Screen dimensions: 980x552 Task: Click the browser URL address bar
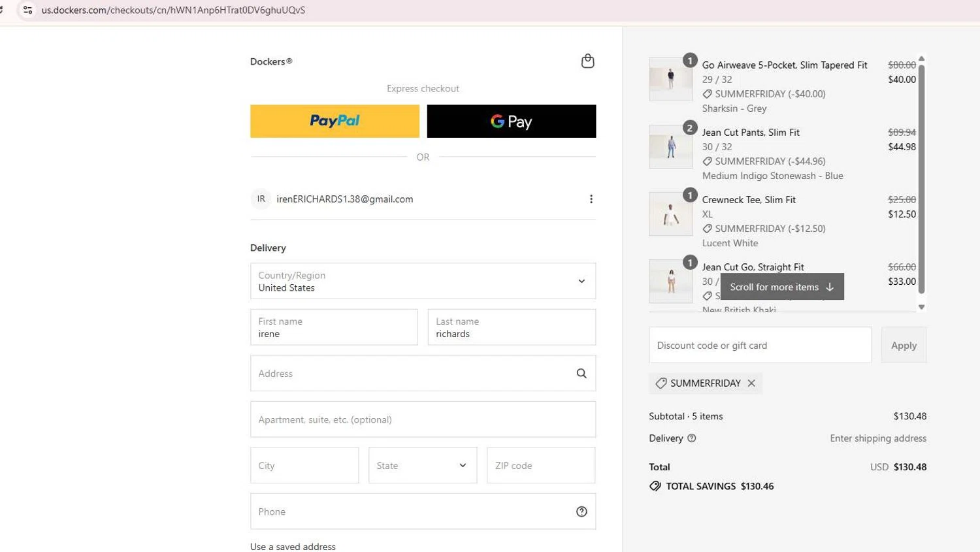tap(173, 10)
